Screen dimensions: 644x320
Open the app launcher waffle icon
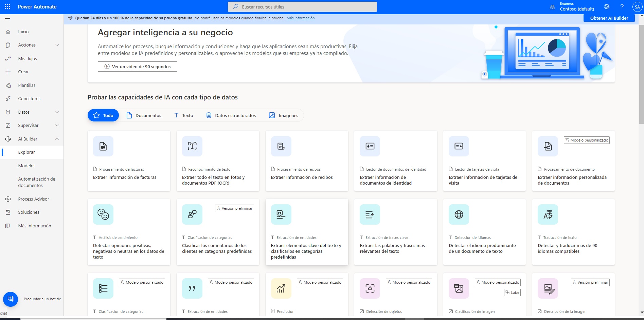click(x=7, y=7)
